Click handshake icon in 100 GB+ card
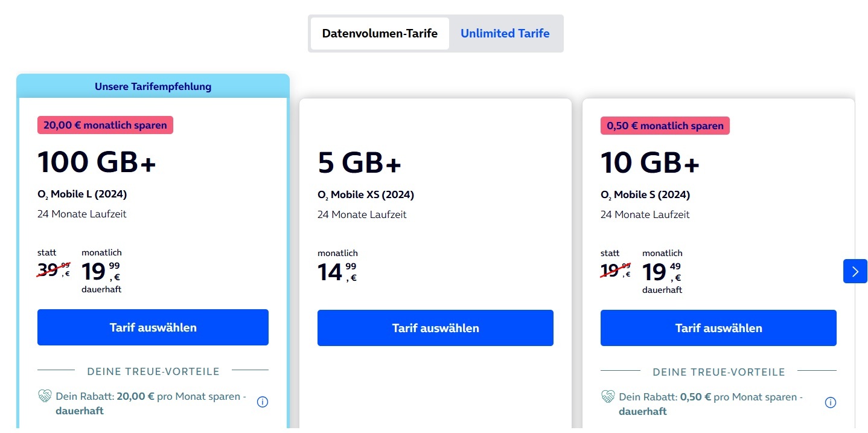The height and width of the screenshot is (433, 868). (x=45, y=397)
